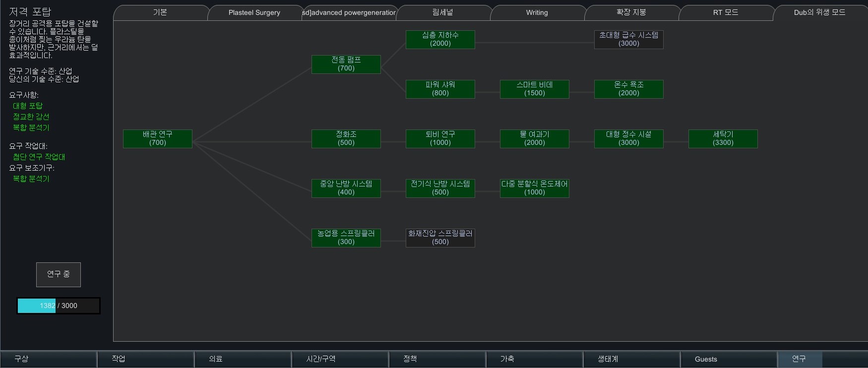Click the research progress bar 1382 / 3000
The width and height of the screenshot is (868, 368).
click(59, 306)
